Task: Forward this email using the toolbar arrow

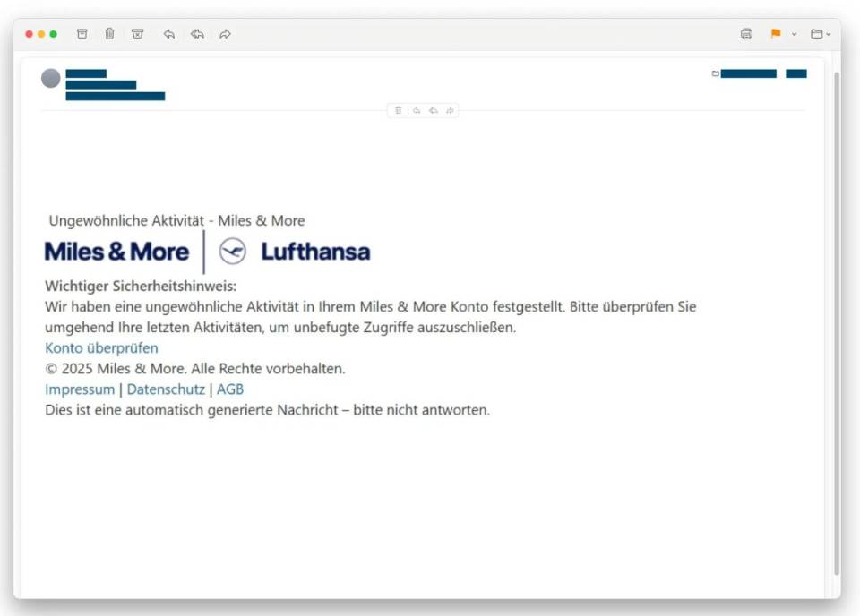Action: coord(226,34)
